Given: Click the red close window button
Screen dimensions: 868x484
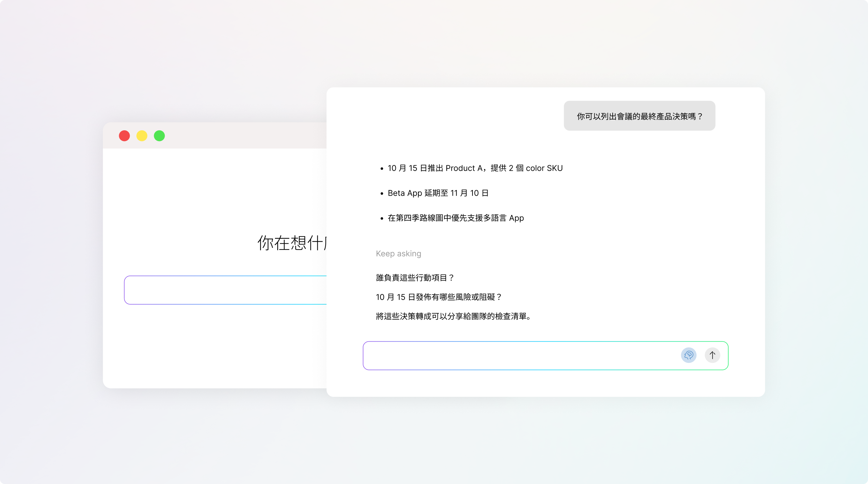Looking at the screenshot, I should click(124, 136).
